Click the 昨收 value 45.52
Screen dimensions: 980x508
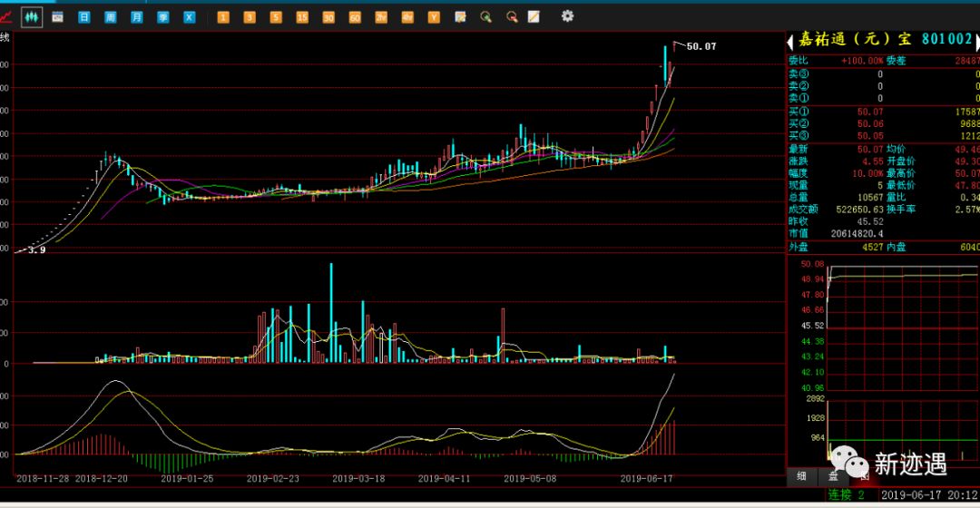[x=870, y=221]
